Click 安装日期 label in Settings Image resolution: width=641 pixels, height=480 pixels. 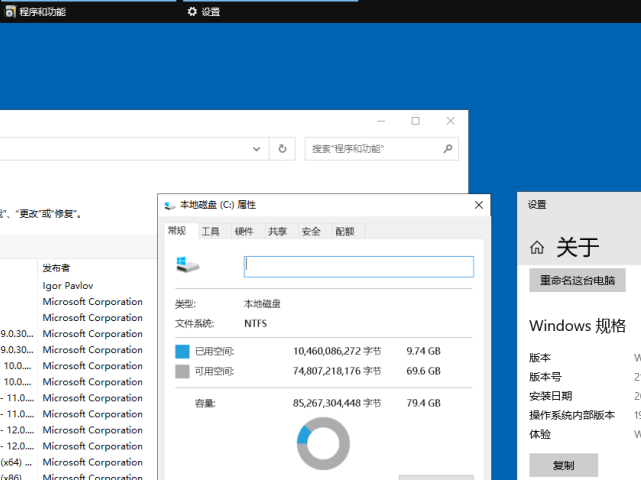pyautogui.click(x=551, y=396)
